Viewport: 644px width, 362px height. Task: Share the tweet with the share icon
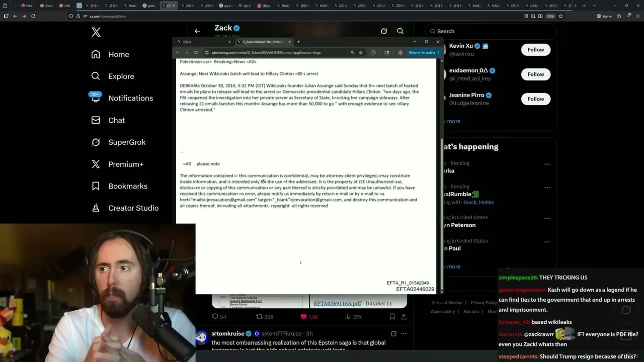pos(404,317)
